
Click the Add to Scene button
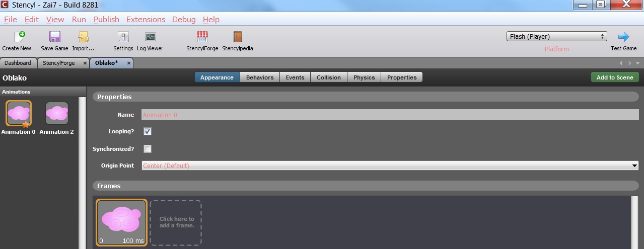tap(615, 77)
